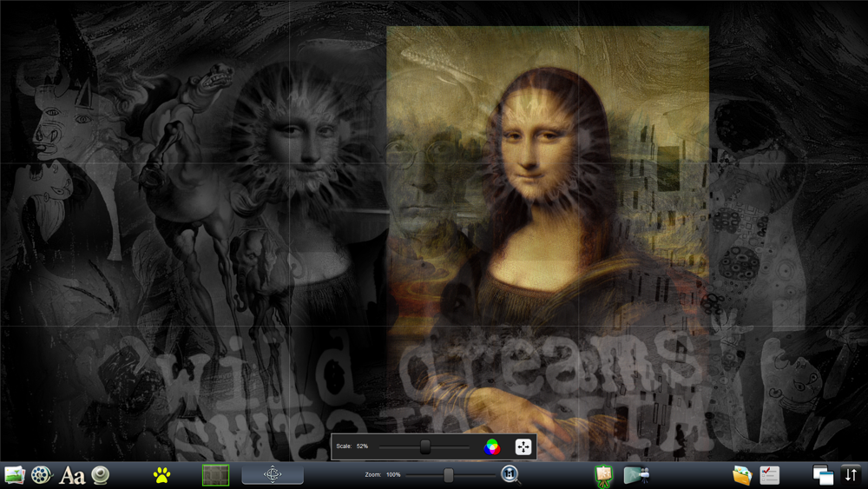Click the film reel video icon
Image resolution: width=868 pixels, height=489 pixels.
click(x=42, y=474)
